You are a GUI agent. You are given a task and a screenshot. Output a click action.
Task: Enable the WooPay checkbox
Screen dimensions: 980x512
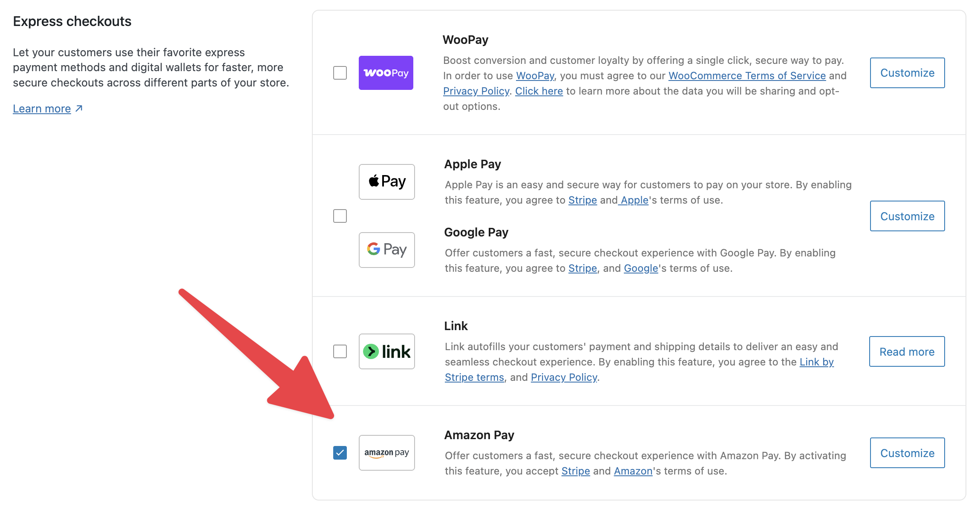pos(340,73)
